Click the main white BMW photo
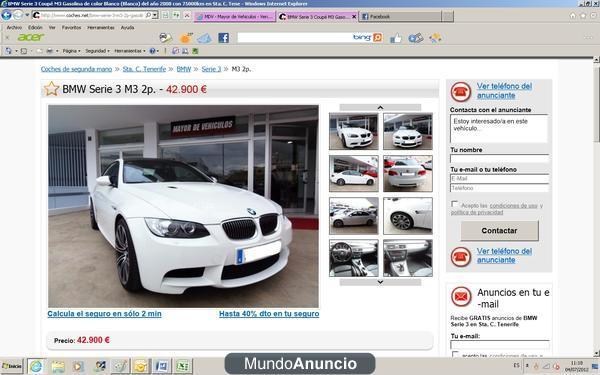 click(183, 206)
